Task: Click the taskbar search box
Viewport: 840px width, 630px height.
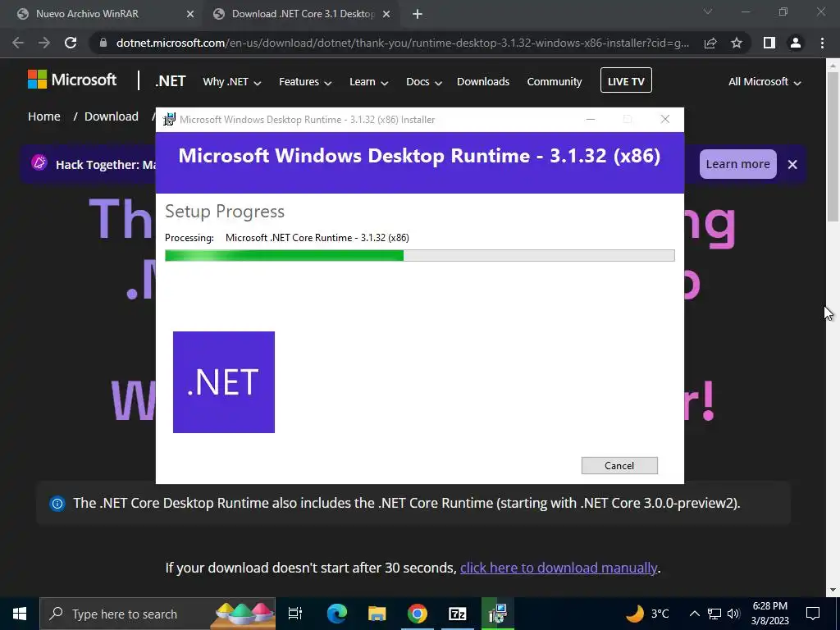Action: click(x=157, y=614)
